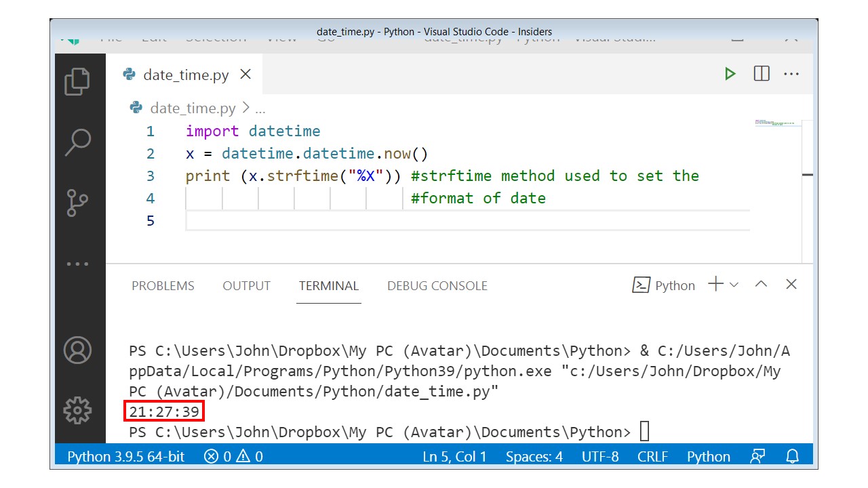Show additional views via activity bar ellipsis

click(79, 264)
